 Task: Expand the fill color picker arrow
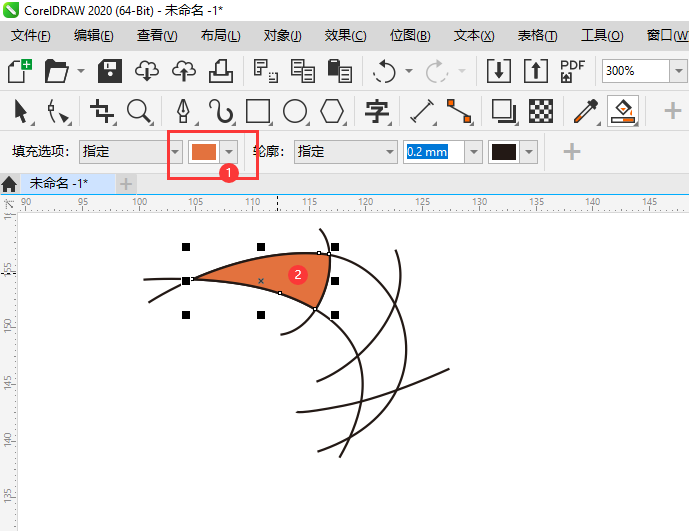229,152
